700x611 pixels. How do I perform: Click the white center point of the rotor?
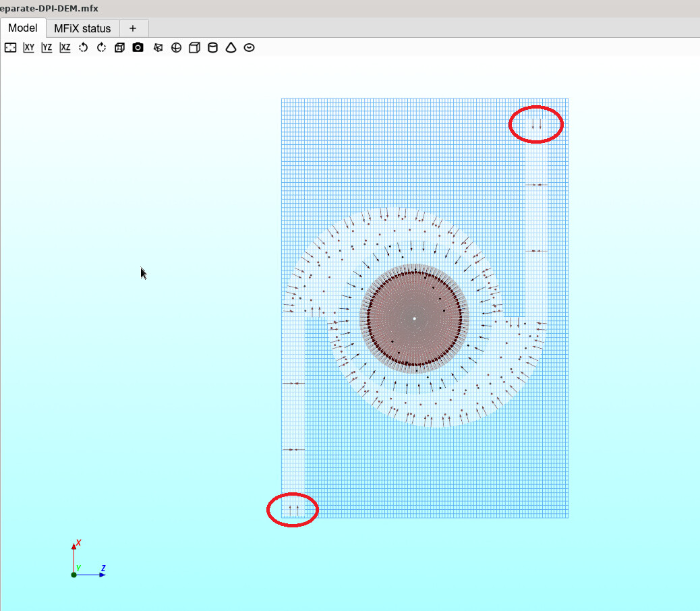414,318
